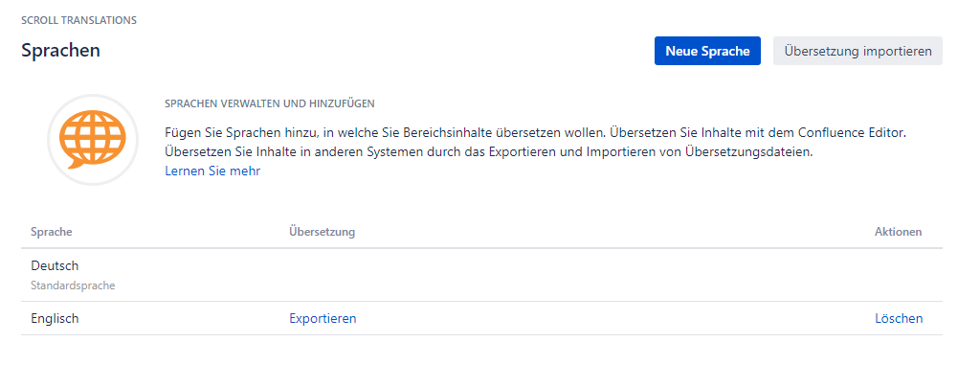Screen dimensions: 980x365
Task: Click the sentence about Exportieren und Importieren
Action: tap(489, 152)
